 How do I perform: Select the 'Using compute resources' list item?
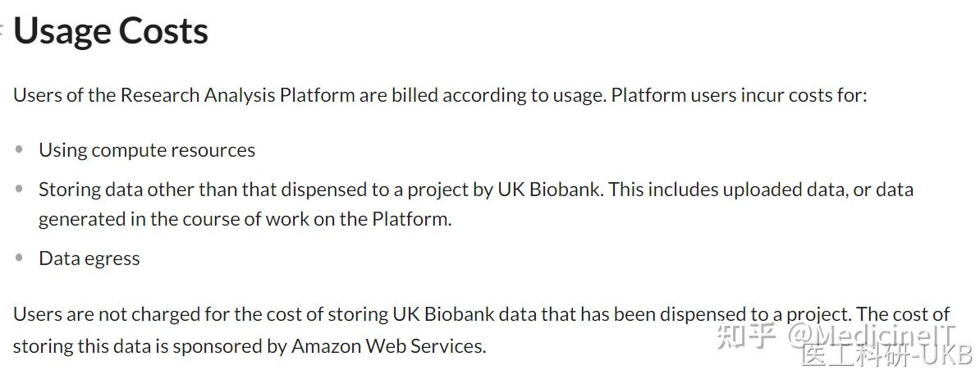click(x=147, y=150)
